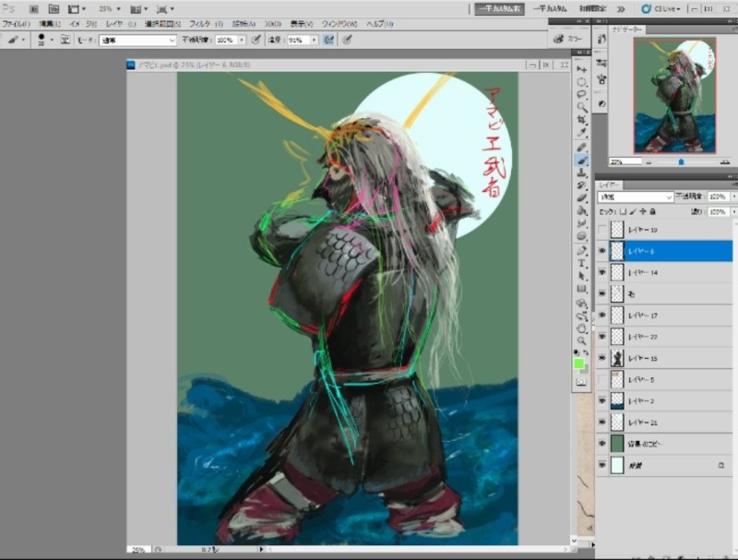This screenshot has height=560, width=738.
Task: Open layer blend mode dropdown
Action: click(x=635, y=197)
